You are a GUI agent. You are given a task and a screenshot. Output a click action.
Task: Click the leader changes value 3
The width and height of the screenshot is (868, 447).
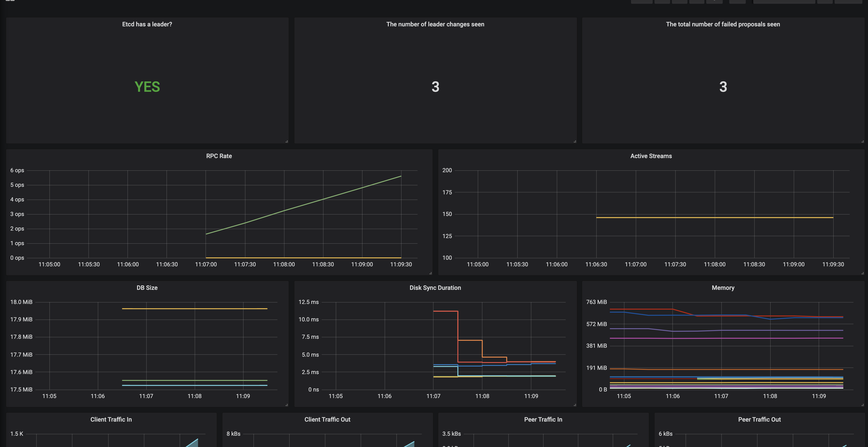point(435,87)
